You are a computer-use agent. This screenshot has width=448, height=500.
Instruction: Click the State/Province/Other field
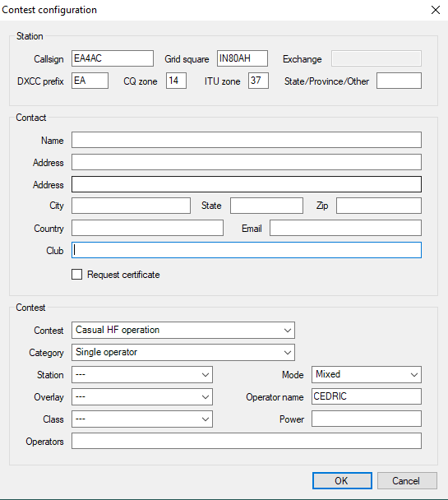pos(399,81)
